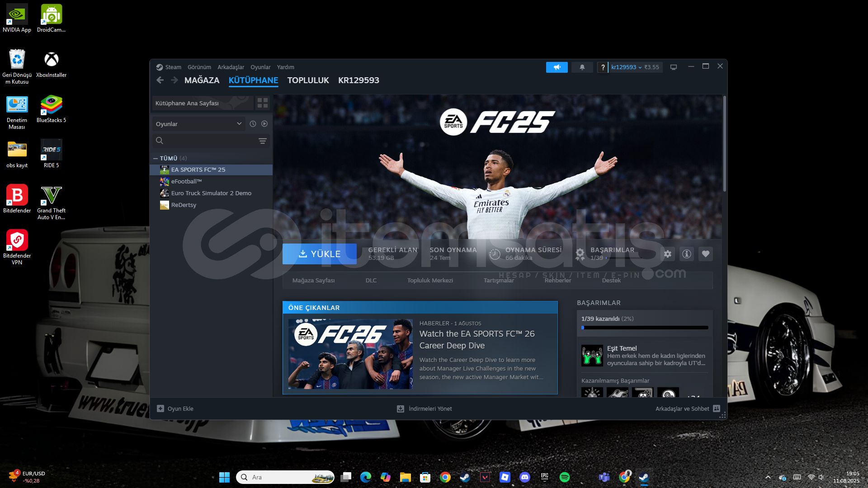This screenshot has height=488, width=868.
Task: Open Destek link
Action: [x=611, y=281]
